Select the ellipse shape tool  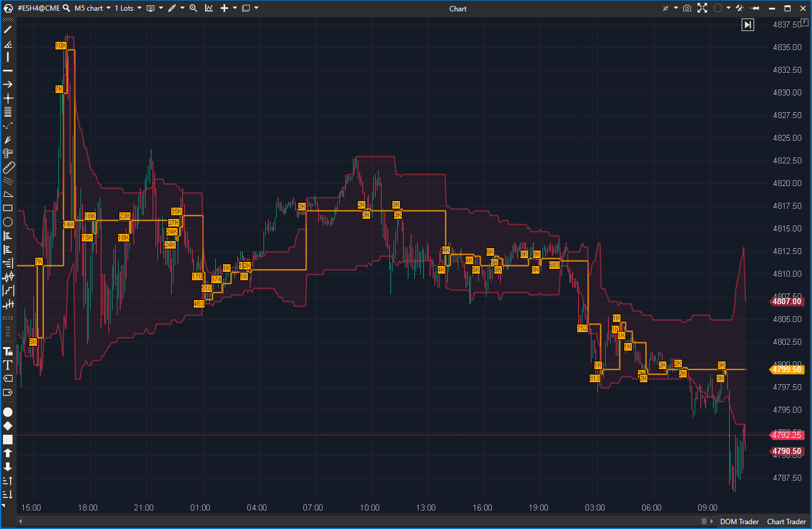[8, 222]
